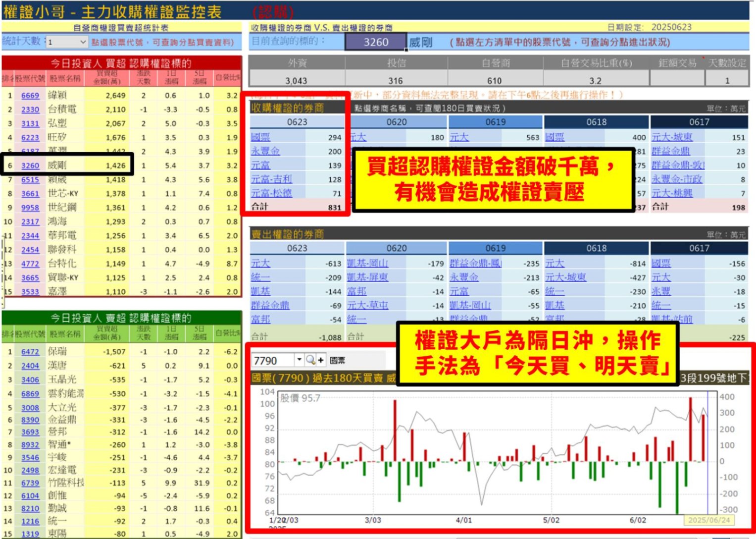Open stock code 8932 智通 link
The width and height of the screenshot is (756, 539).
pyautogui.click(x=30, y=445)
